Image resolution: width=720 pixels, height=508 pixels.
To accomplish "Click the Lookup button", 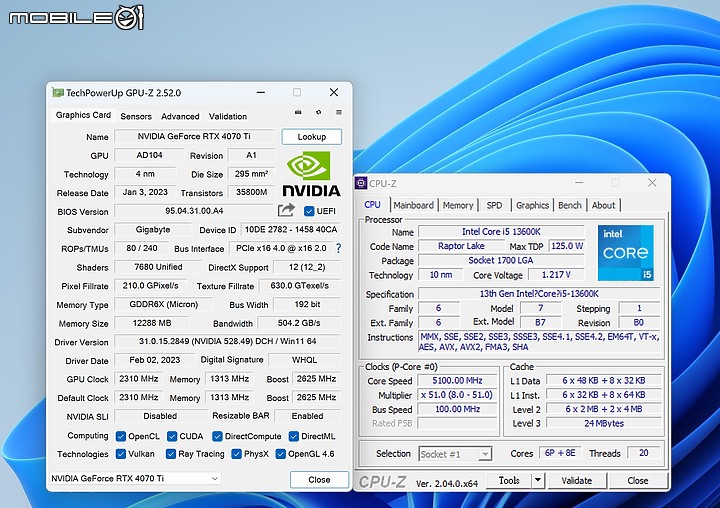I will point(312,137).
